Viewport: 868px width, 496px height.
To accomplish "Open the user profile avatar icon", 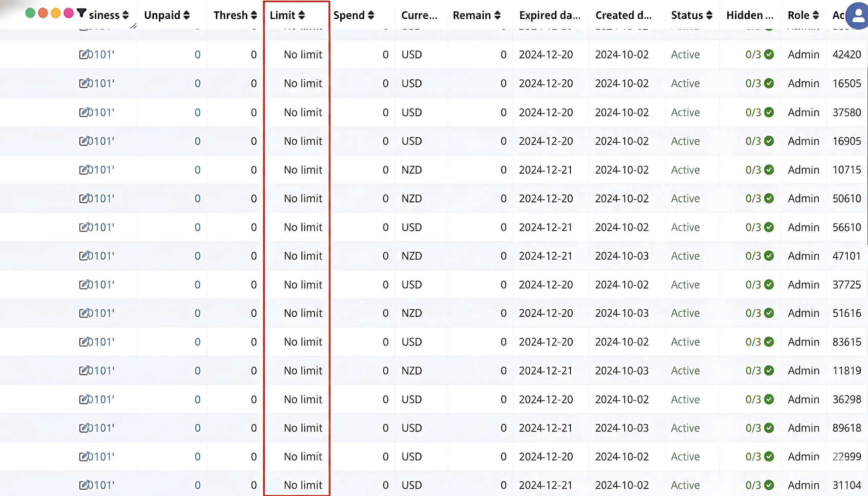I will [859, 16].
